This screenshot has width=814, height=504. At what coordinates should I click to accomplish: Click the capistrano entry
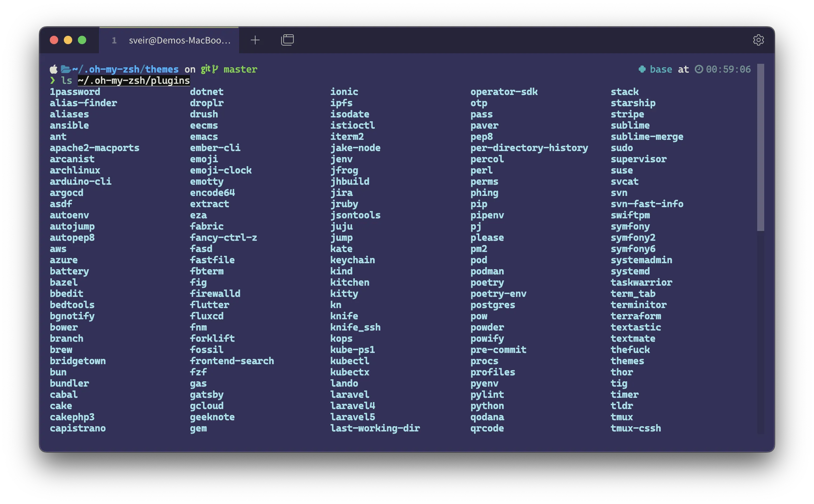pyautogui.click(x=78, y=428)
